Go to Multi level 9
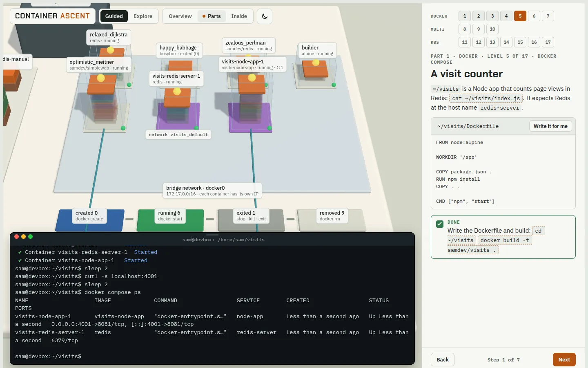588x368 pixels. [479, 29]
